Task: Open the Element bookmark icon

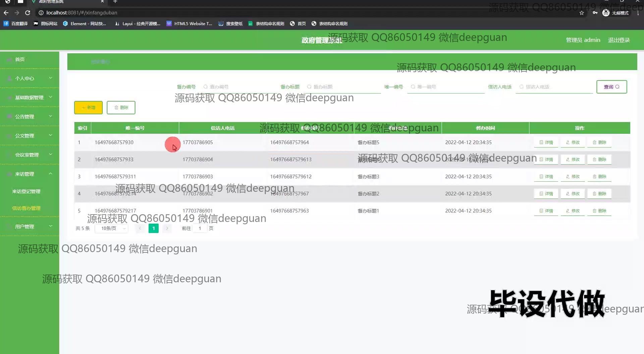Action: point(65,23)
